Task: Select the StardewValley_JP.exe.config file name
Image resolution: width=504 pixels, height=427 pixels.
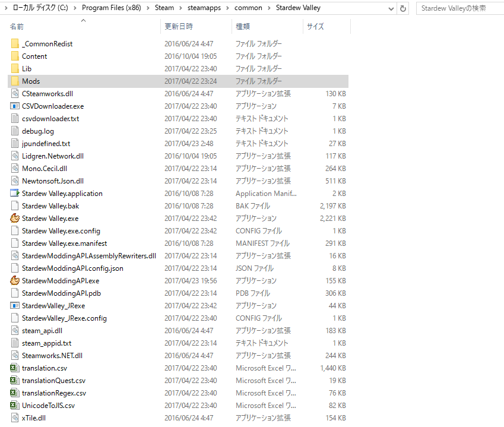Action: pyautogui.click(x=64, y=318)
